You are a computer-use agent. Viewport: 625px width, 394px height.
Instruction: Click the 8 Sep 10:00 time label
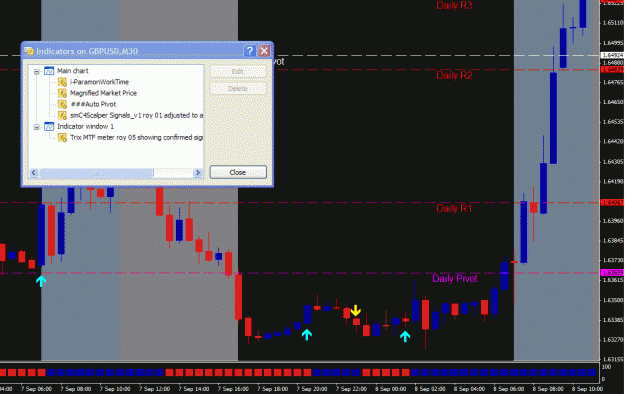point(588,389)
